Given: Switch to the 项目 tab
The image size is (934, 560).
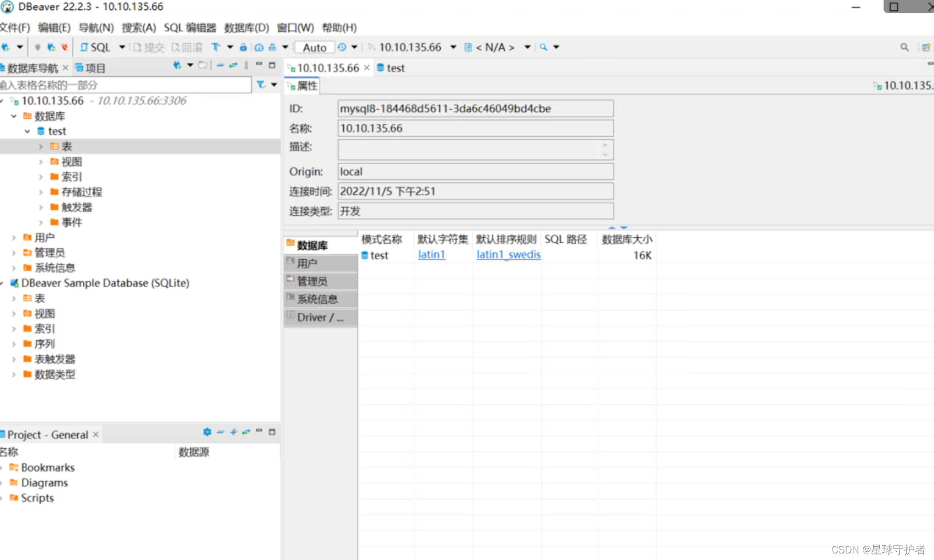Looking at the screenshot, I should click(x=90, y=68).
